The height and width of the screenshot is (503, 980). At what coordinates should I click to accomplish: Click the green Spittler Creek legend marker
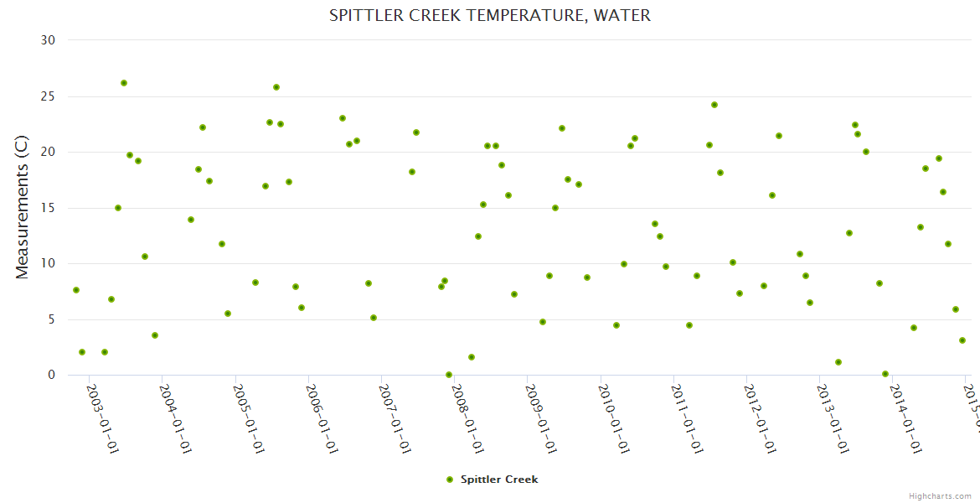coord(450,480)
